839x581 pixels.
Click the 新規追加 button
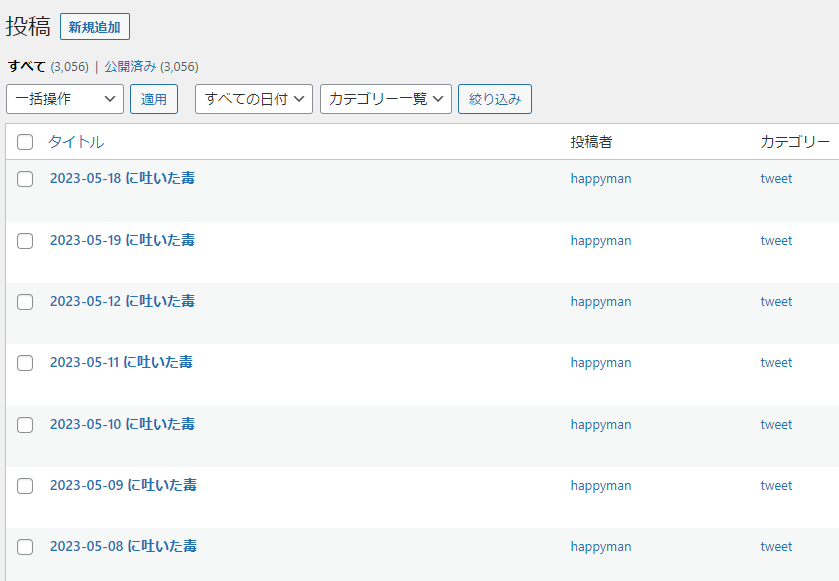[x=95, y=27]
